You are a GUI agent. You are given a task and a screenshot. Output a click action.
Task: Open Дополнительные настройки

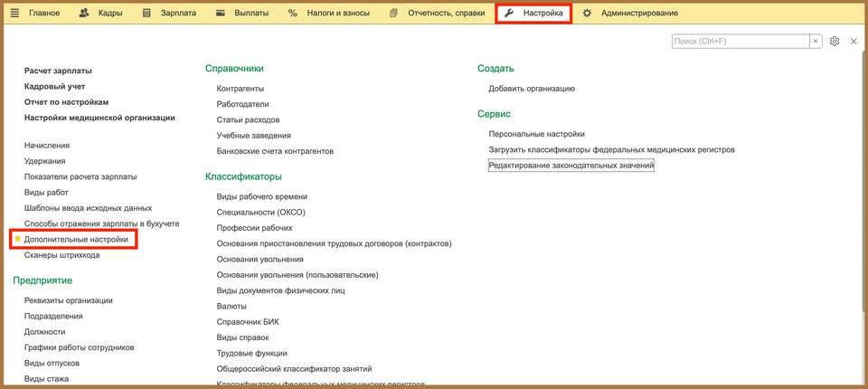(76, 240)
